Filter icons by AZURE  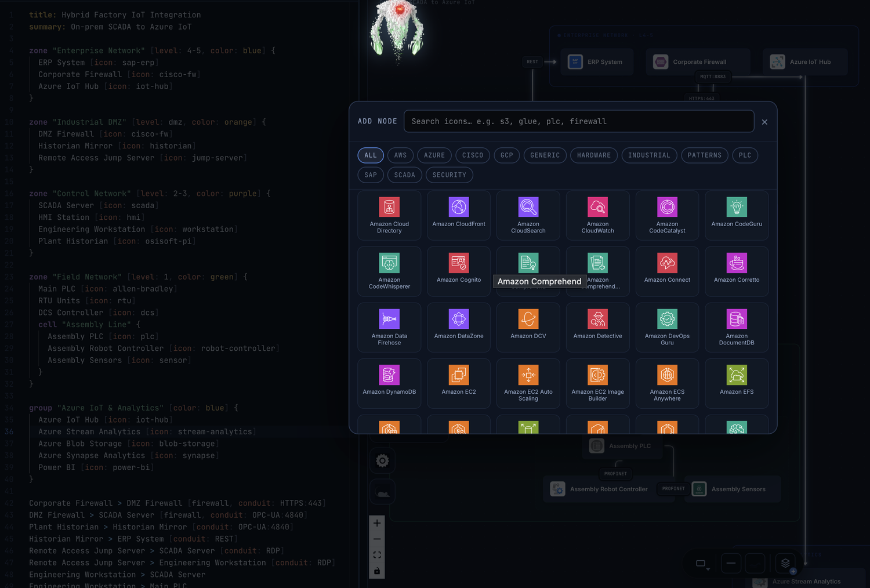434,155
